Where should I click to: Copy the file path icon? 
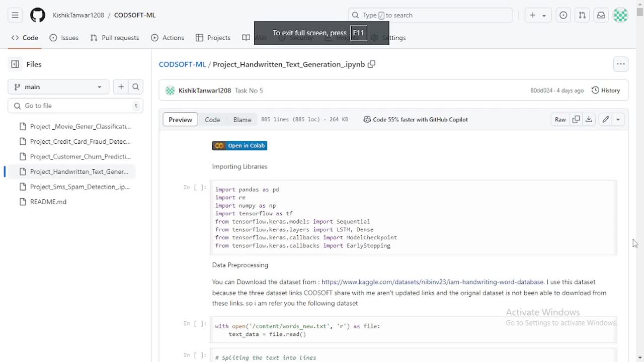(371, 64)
